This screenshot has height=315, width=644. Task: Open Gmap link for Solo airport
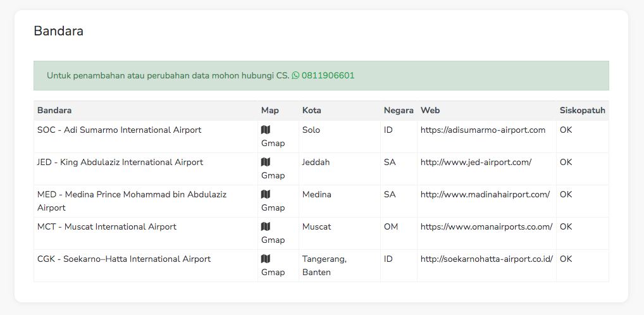(x=273, y=143)
